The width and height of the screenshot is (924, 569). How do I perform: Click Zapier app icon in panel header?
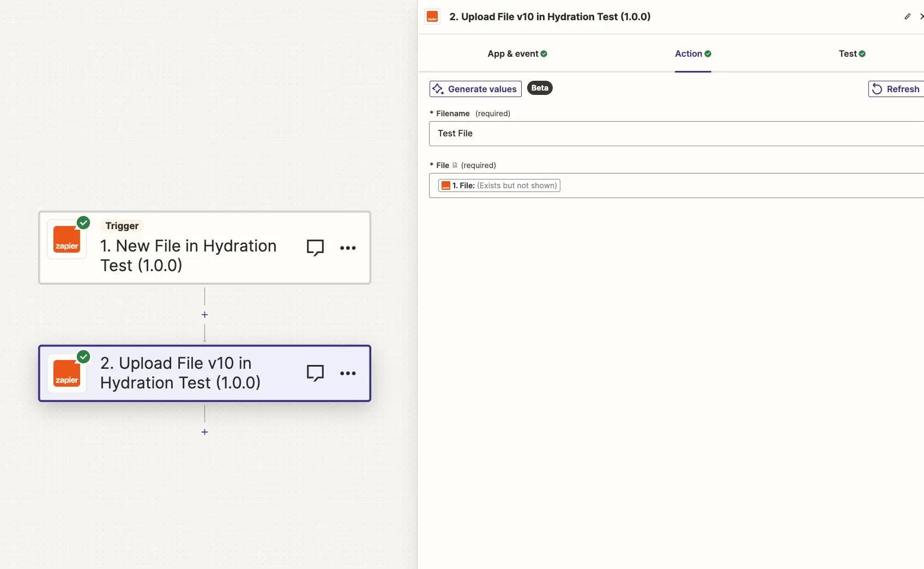pyautogui.click(x=432, y=16)
